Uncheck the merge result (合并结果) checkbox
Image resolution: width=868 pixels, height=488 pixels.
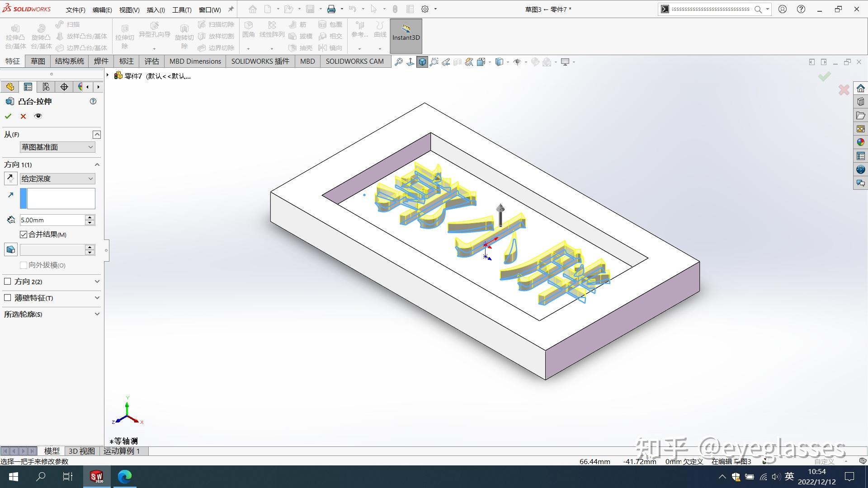click(24, 235)
